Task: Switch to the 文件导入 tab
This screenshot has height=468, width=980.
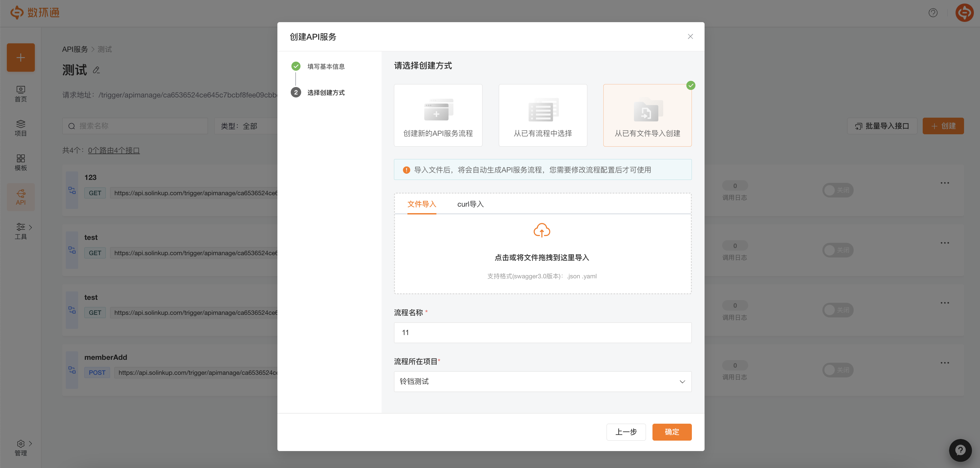Action: tap(422, 204)
